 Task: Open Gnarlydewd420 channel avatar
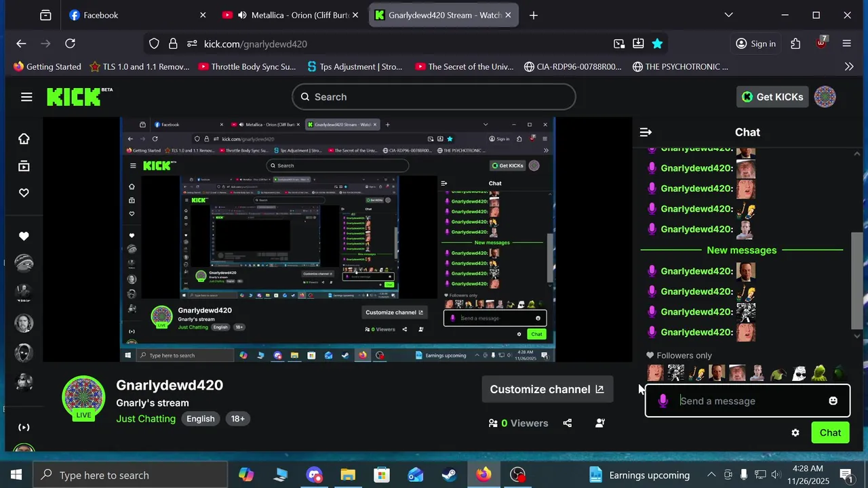click(83, 398)
